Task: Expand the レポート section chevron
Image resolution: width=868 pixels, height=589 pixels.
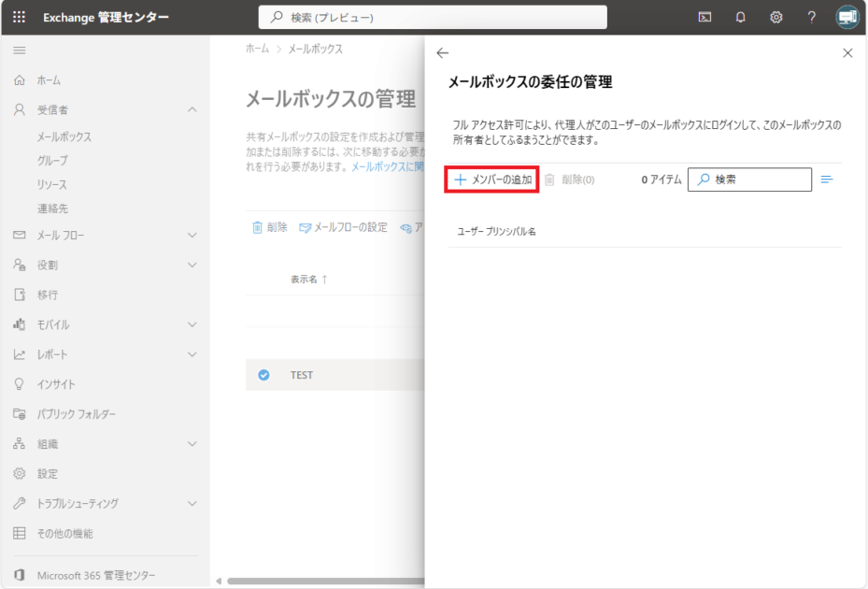Action: pos(192,354)
